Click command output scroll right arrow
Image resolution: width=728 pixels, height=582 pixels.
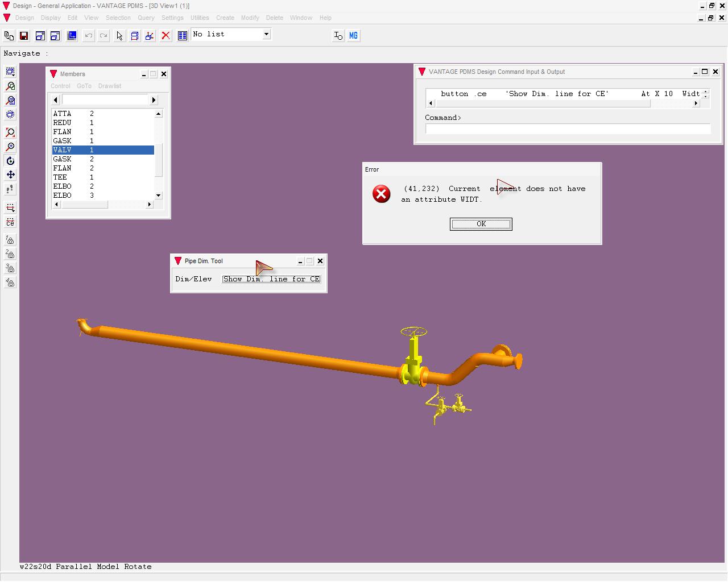point(696,103)
